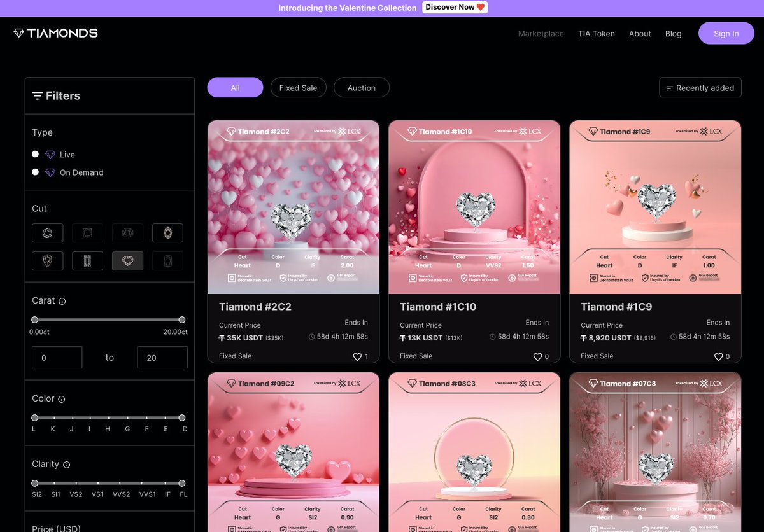The width and height of the screenshot is (764, 532).
Task: Open the Marketplace nav item
Action: pyautogui.click(x=541, y=34)
